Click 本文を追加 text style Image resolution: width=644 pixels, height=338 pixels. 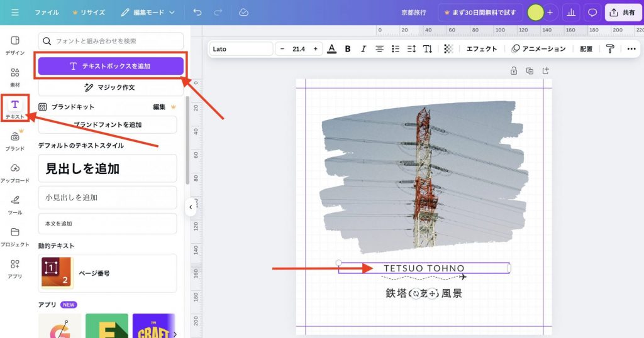108,224
